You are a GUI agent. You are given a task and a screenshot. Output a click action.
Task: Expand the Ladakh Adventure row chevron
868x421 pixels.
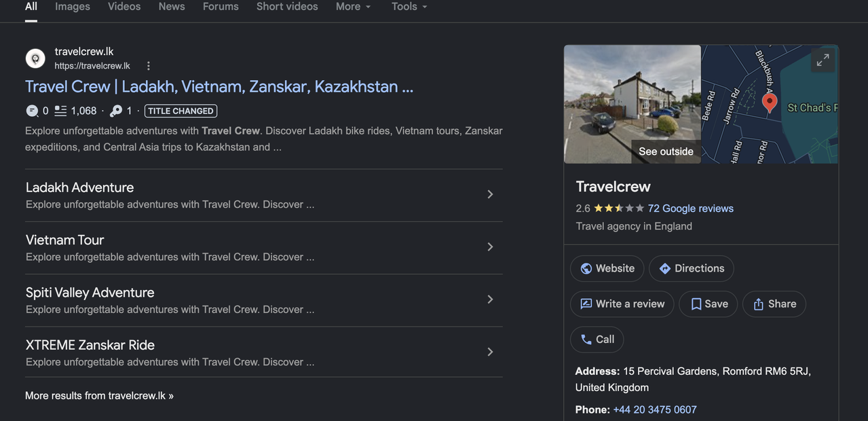(x=490, y=194)
